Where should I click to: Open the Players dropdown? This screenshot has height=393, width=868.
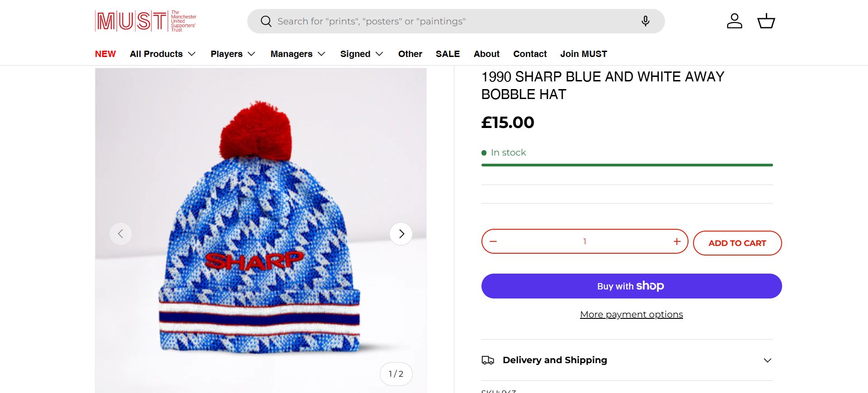(233, 54)
